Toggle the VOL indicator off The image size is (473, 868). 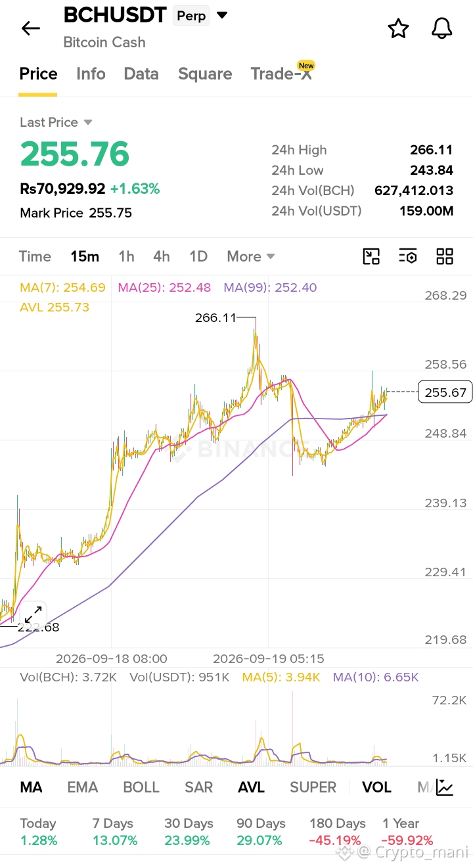click(x=376, y=787)
